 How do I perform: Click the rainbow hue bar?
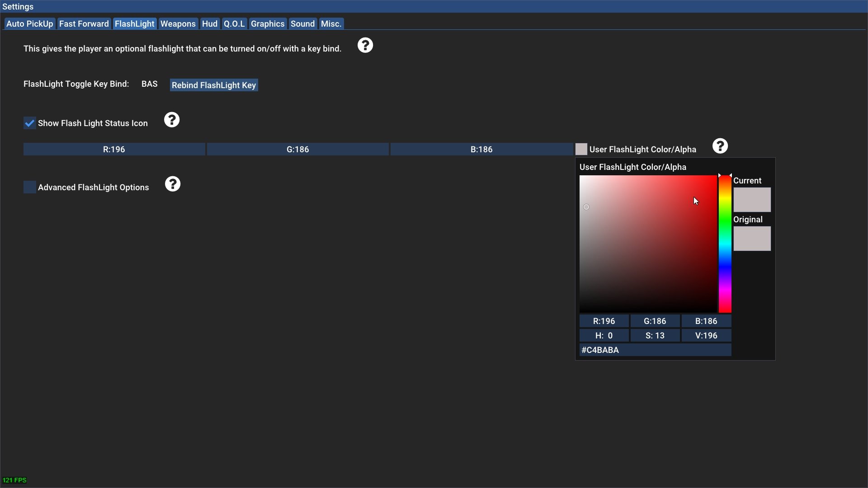click(x=725, y=244)
